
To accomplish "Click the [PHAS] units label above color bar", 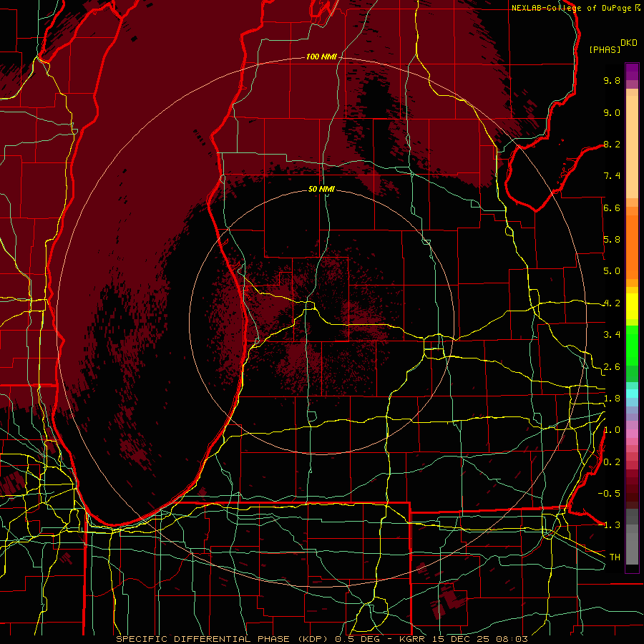I will [605, 49].
